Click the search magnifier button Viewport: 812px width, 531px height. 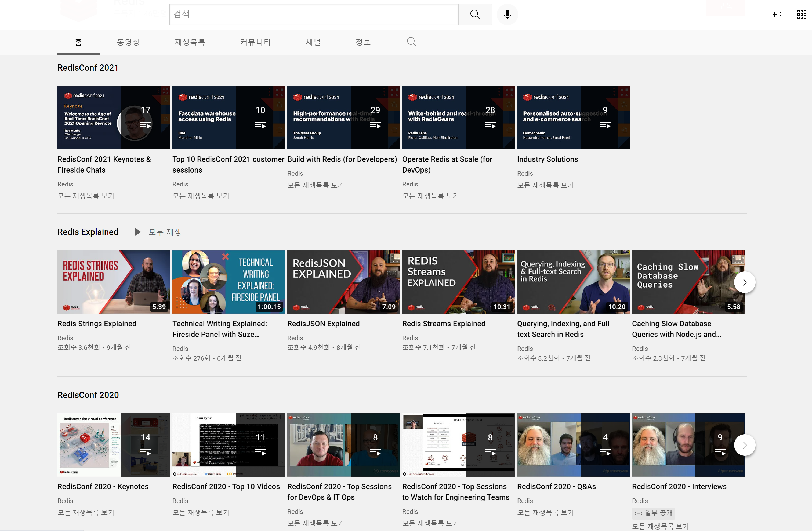pyautogui.click(x=475, y=14)
